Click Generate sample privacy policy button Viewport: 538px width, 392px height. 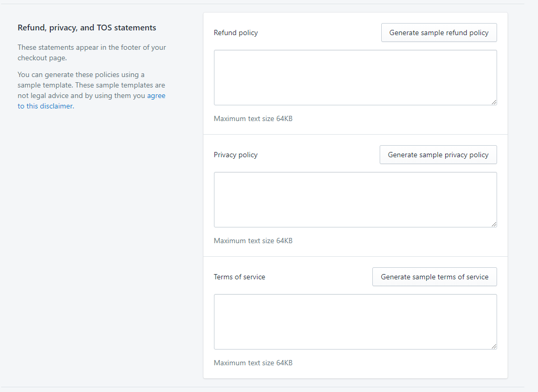click(438, 155)
